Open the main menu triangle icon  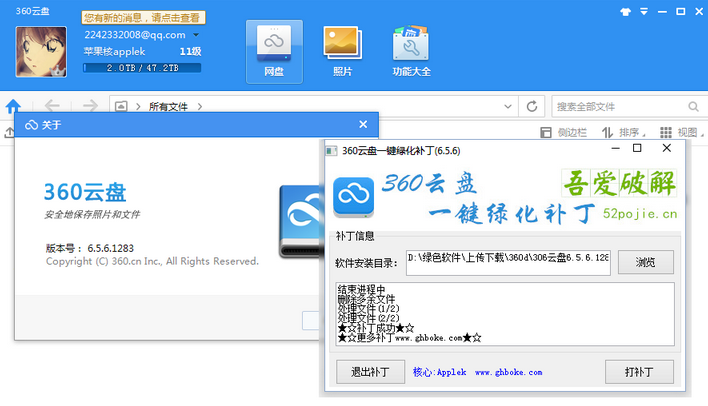coord(644,12)
